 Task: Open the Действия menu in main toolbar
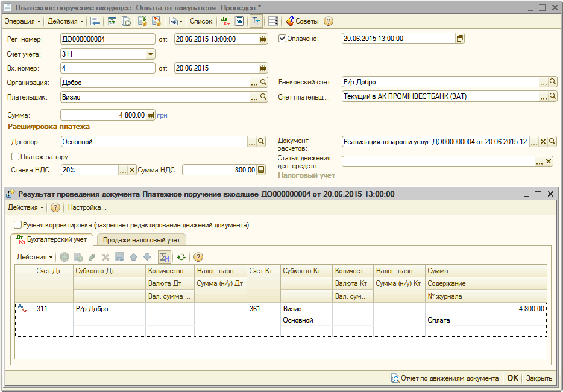[65, 21]
